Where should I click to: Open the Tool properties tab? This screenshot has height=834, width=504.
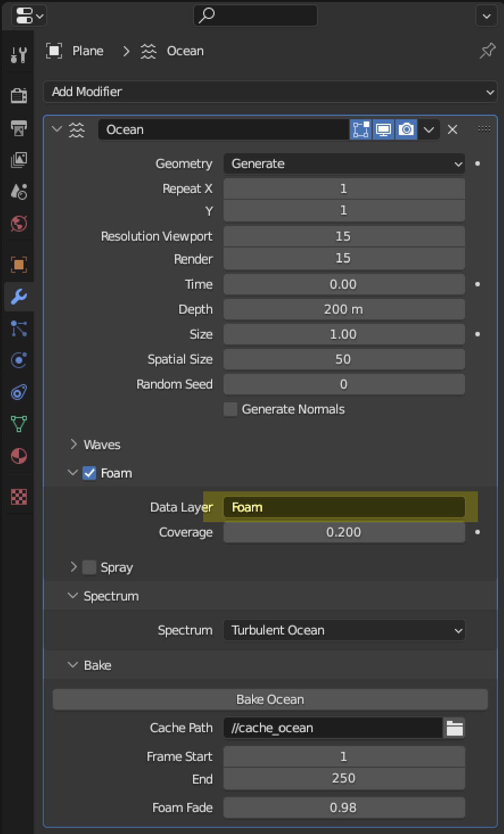pyautogui.click(x=19, y=55)
